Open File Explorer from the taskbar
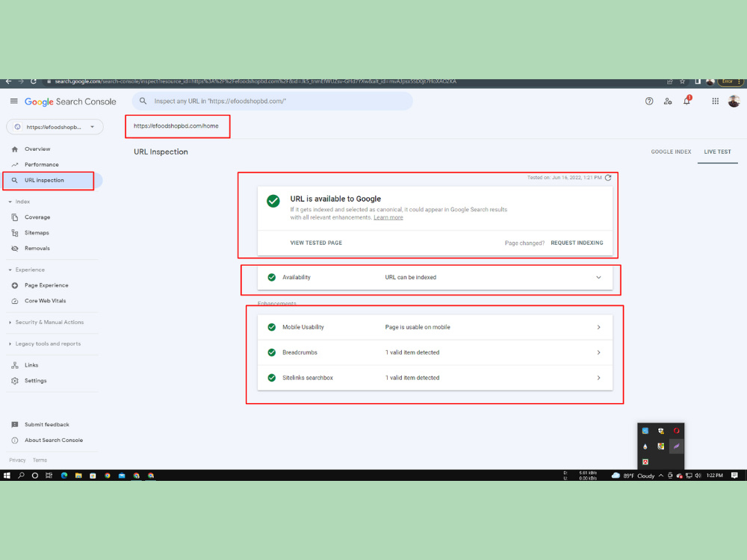Image resolution: width=747 pixels, height=560 pixels. pos(78,476)
